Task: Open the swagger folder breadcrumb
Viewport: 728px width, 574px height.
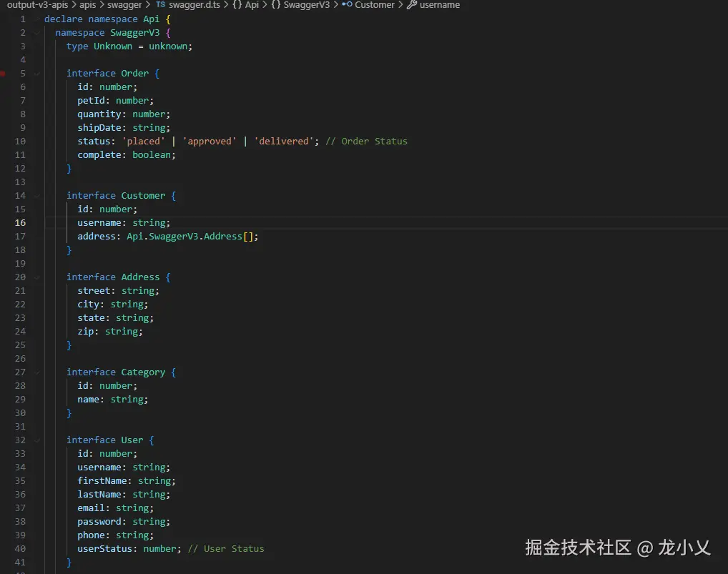Action: click(x=124, y=4)
